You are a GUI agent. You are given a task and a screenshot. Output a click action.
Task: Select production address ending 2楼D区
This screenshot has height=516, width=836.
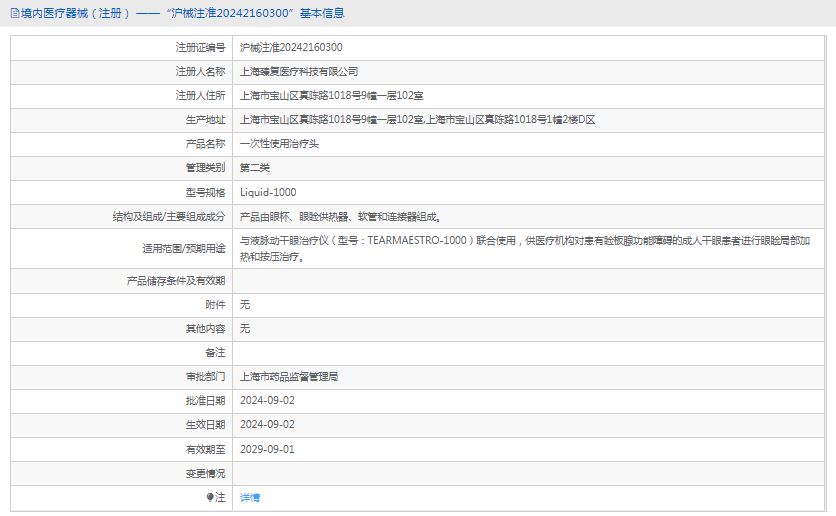click(x=417, y=119)
